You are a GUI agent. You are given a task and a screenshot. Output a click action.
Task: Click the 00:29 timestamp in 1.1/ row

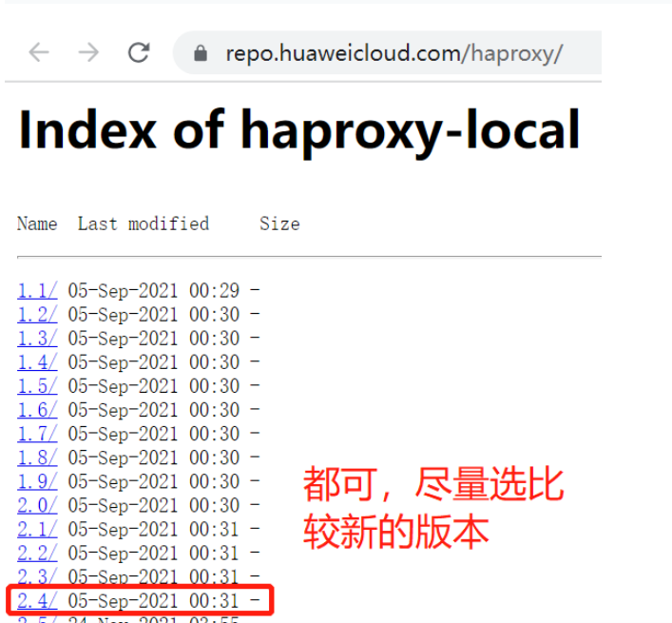pos(214,291)
